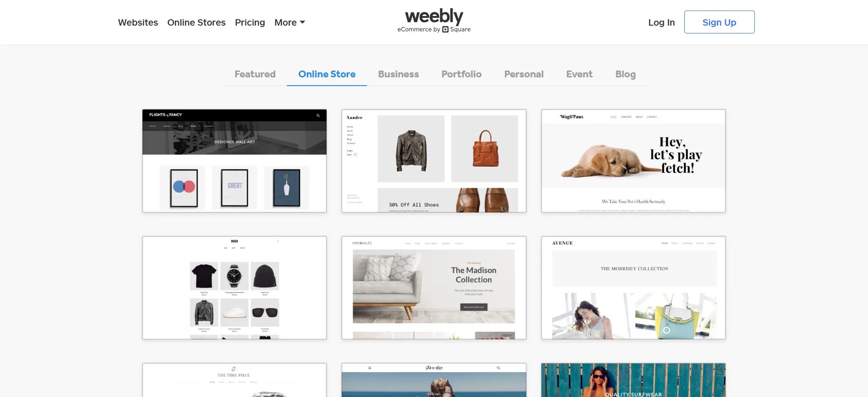Open the Avenue Morrisey Collection theme

point(633,288)
